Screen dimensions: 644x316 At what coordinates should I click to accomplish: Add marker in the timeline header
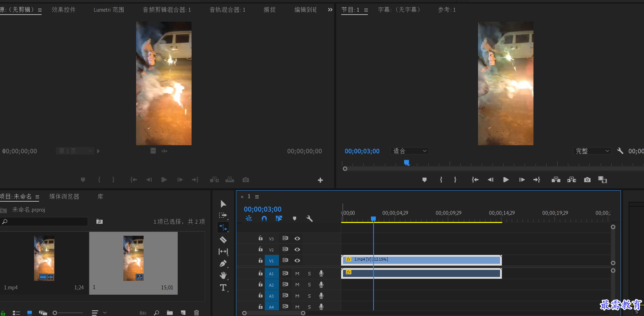[294, 219]
